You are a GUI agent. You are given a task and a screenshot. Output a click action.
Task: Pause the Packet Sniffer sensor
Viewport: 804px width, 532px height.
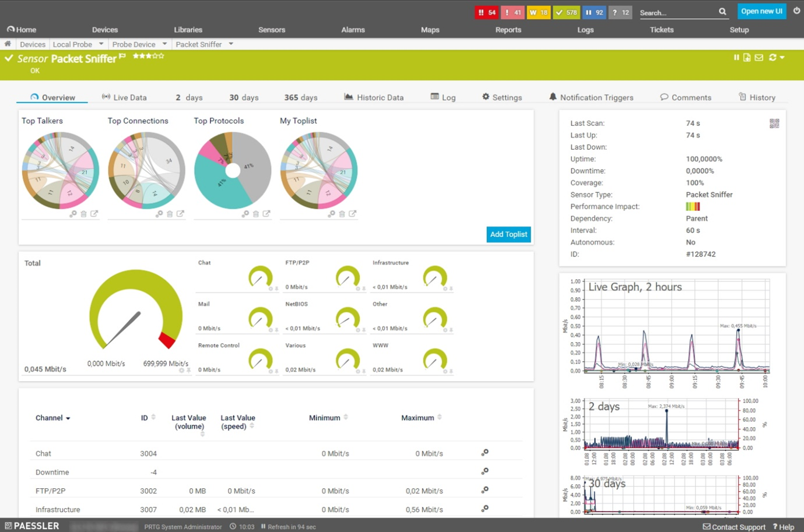point(736,57)
